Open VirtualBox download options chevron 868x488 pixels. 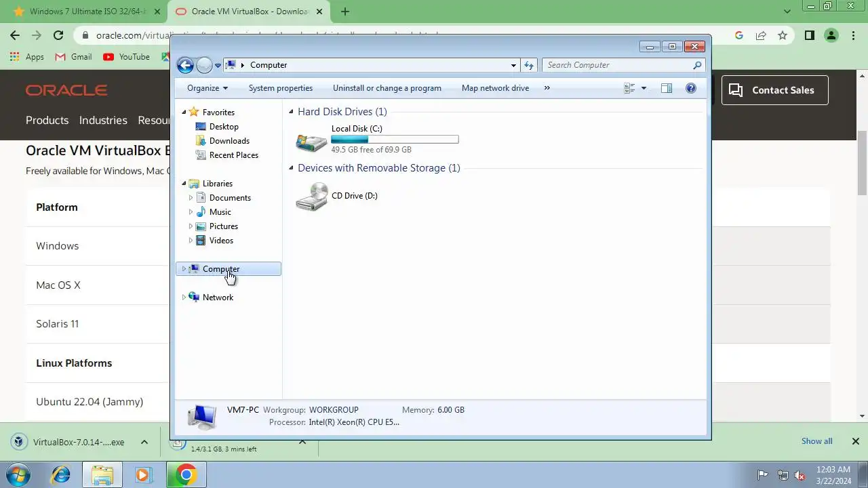click(144, 442)
